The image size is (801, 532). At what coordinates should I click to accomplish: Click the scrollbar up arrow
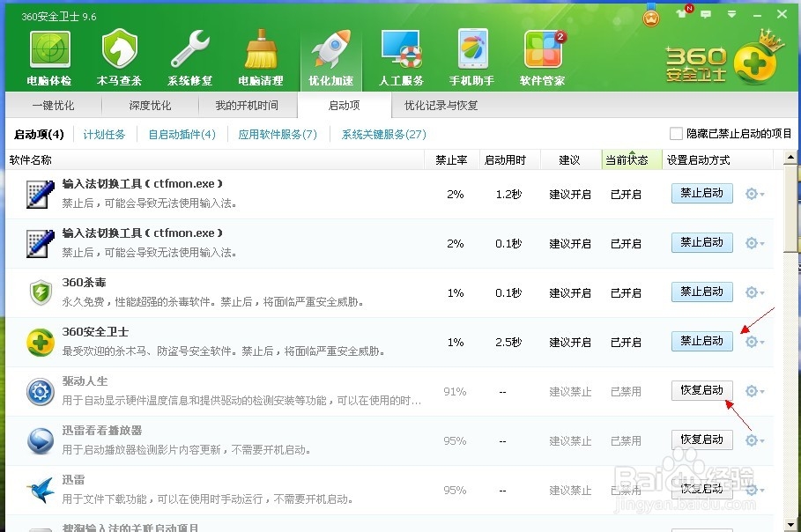(x=790, y=157)
